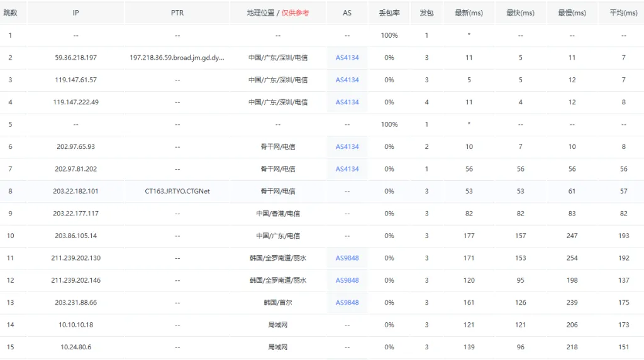
Task: Click location 局域网 in 10.24.80.6 row
Action: [277, 347]
